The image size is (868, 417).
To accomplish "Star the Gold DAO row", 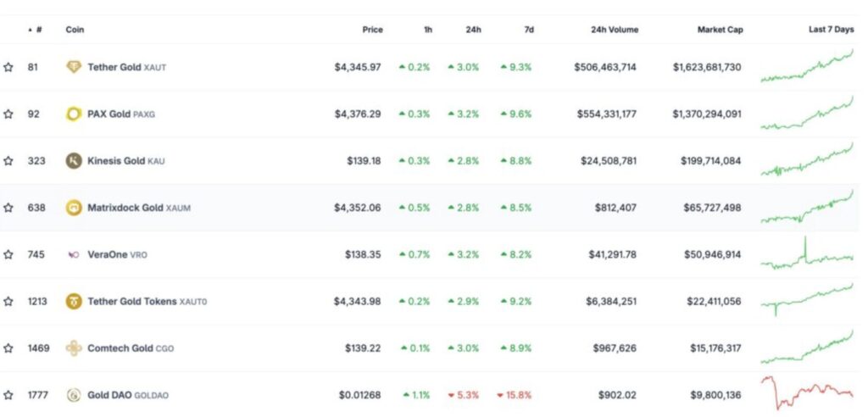I will 8,396.
